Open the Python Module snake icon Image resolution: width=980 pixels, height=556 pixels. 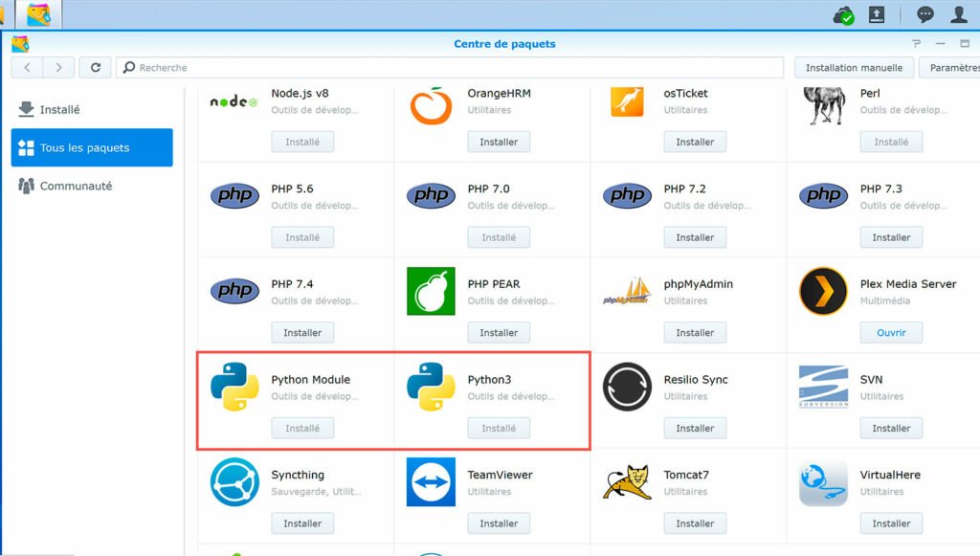pyautogui.click(x=234, y=387)
